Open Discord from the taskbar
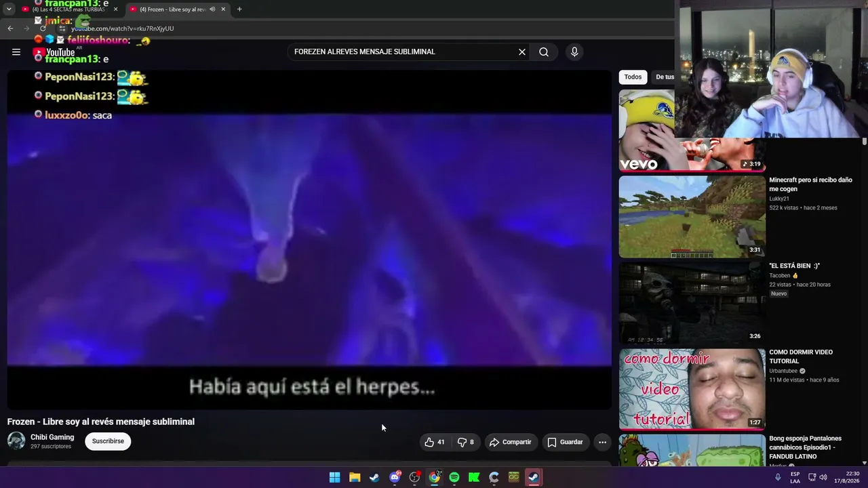Image resolution: width=868 pixels, height=488 pixels. click(395, 478)
